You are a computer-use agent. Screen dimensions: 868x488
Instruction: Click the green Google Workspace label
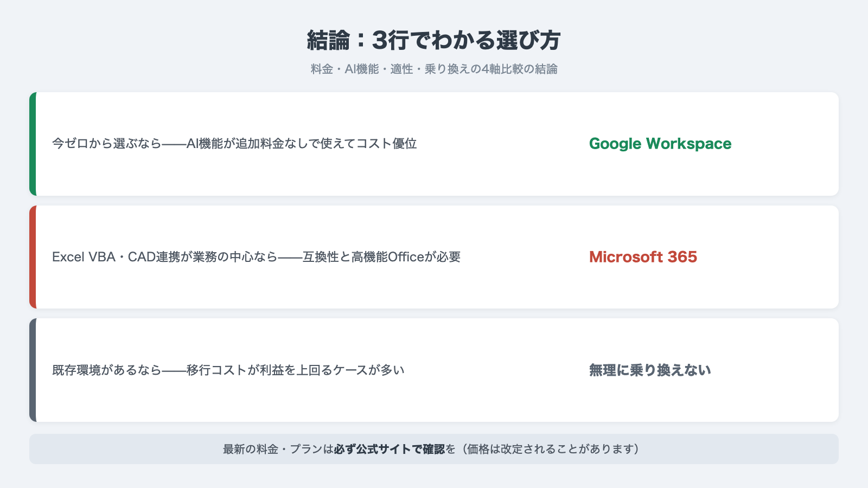pyautogui.click(x=660, y=144)
